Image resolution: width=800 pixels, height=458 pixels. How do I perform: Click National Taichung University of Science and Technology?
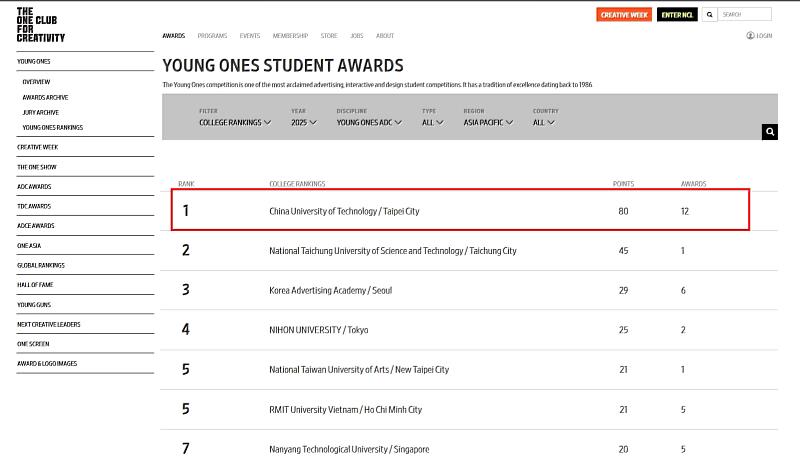393,251
